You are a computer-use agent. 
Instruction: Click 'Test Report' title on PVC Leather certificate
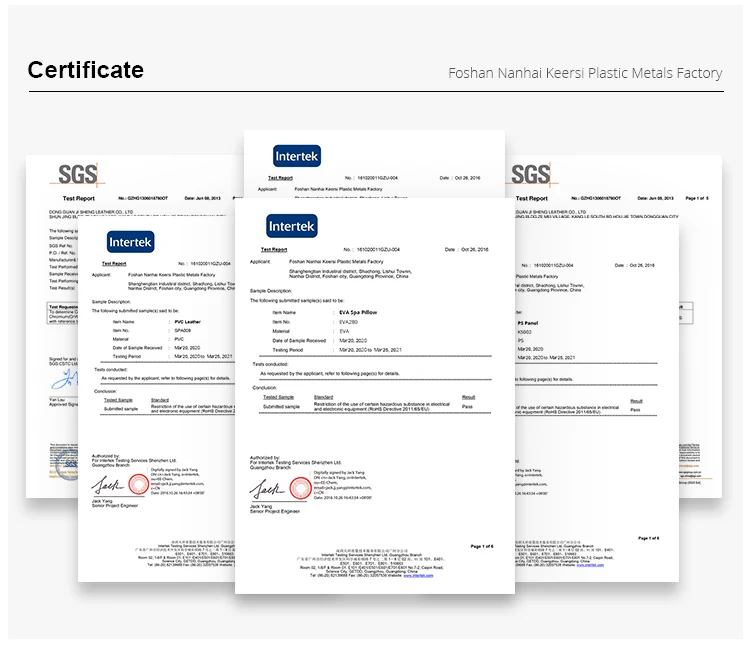coord(112,264)
